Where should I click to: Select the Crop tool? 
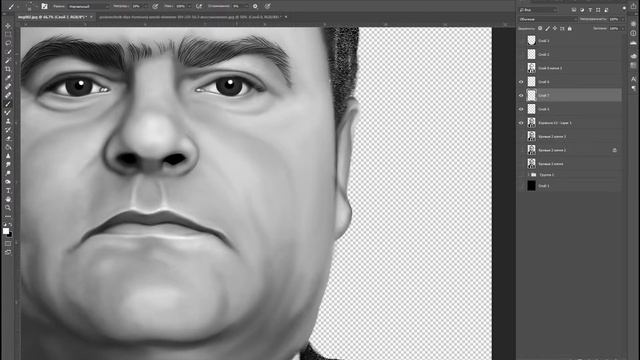[8, 69]
